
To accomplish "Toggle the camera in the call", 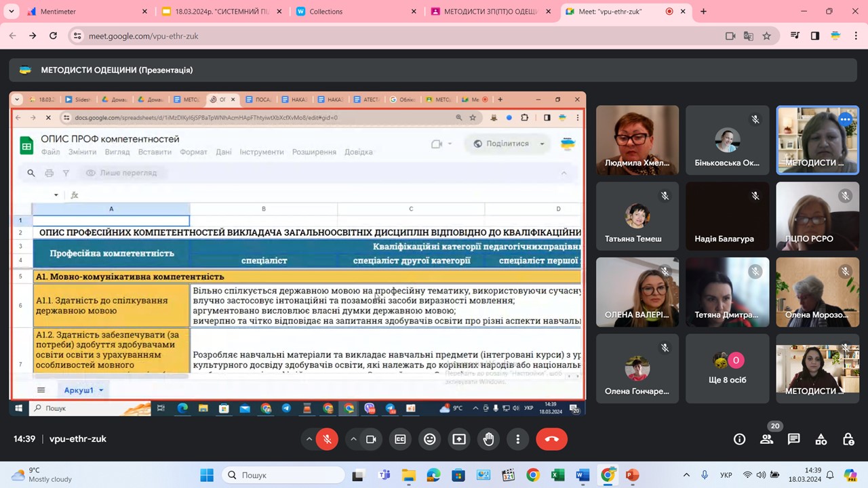I will point(371,439).
